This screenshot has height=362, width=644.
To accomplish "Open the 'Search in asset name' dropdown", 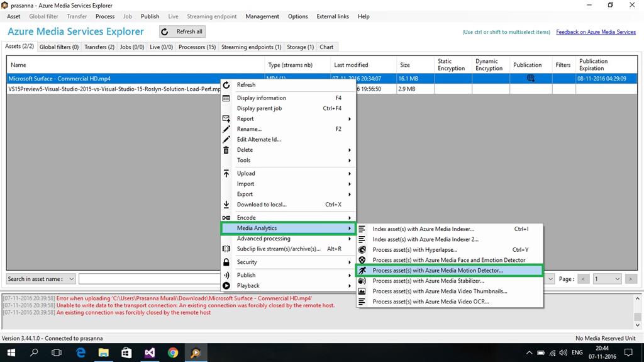I will tap(42, 279).
